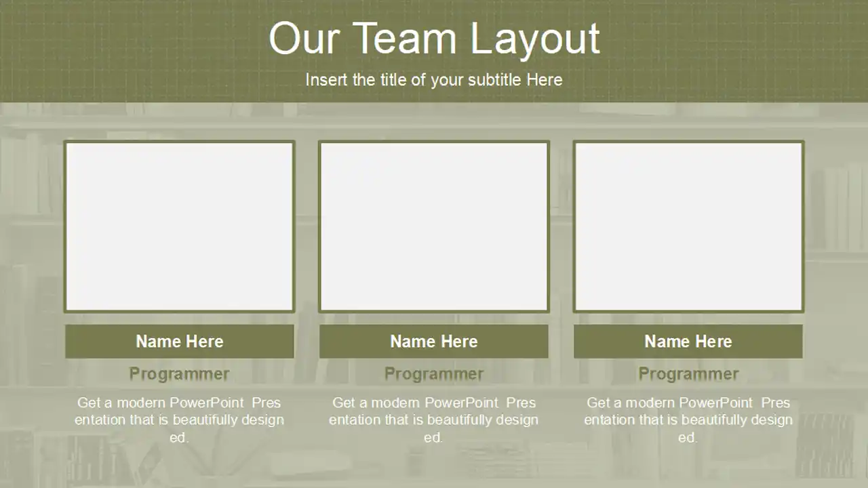Screen dimensions: 868x488
Task: Click the 'Insert the title of your subtitle Here' subtitle
Action: click(x=434, y=80)
